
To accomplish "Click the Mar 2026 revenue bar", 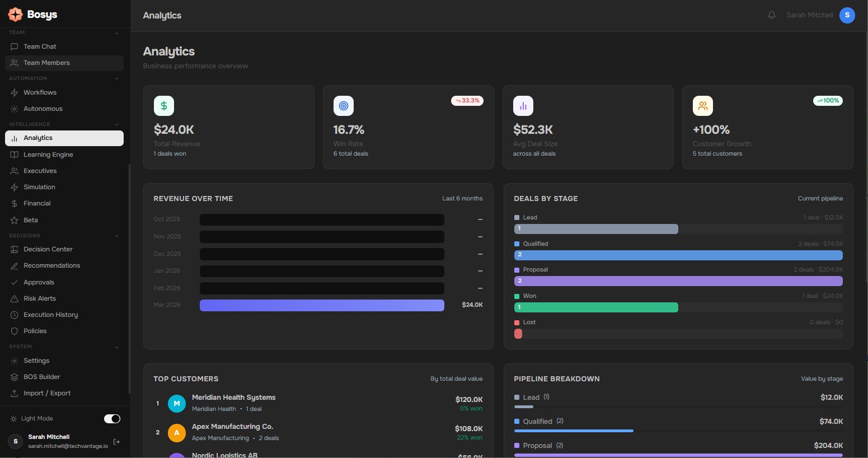I will (322, 305).
